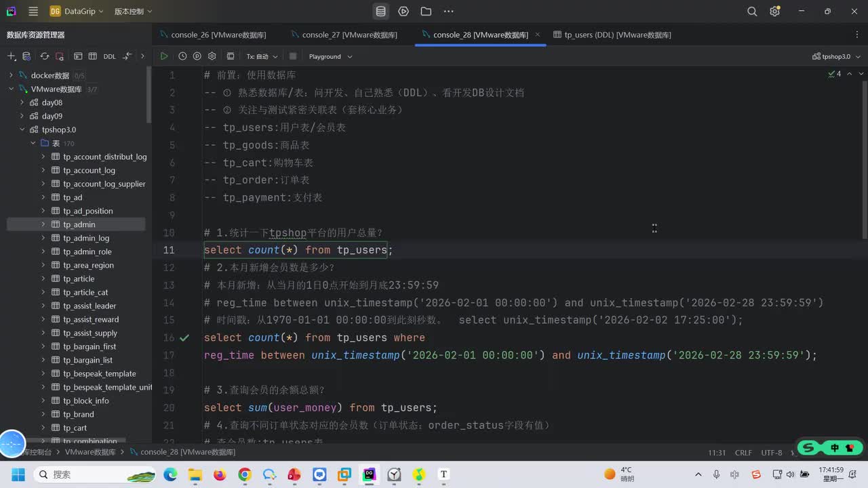
Task: Open the tpshop3.0 schema switcher dropdown
Action: (835, 56)
